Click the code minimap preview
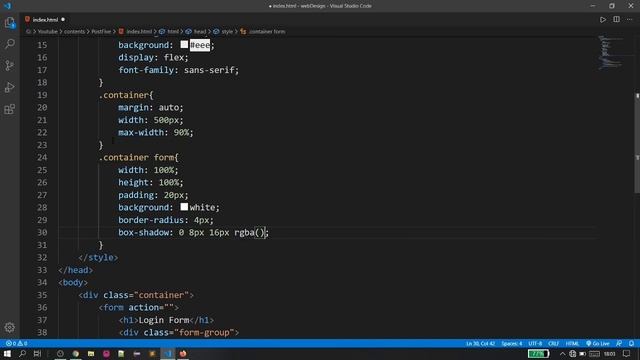 coord(610,52)
